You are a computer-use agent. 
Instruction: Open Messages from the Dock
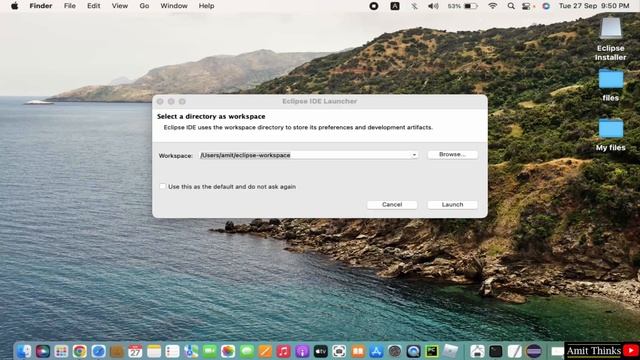[247, 351]
